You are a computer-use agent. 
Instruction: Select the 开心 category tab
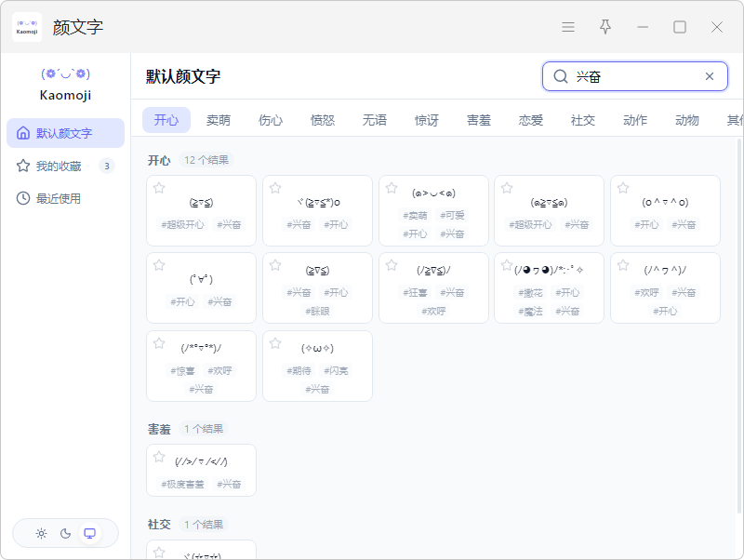point(166,120)
